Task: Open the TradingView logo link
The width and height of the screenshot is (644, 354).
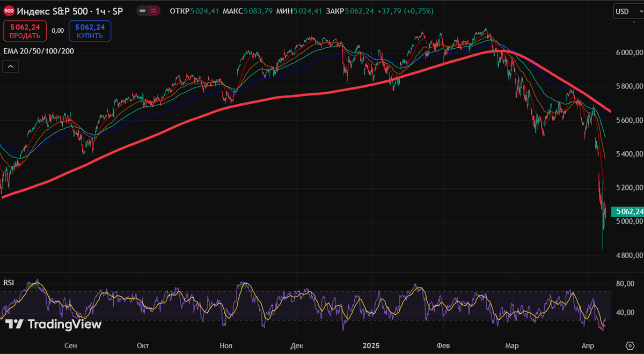Action: click(x=53, y=324)
